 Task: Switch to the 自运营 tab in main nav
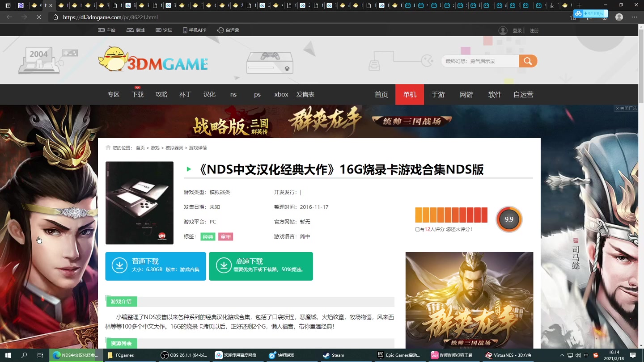click(x=523, y=94)
